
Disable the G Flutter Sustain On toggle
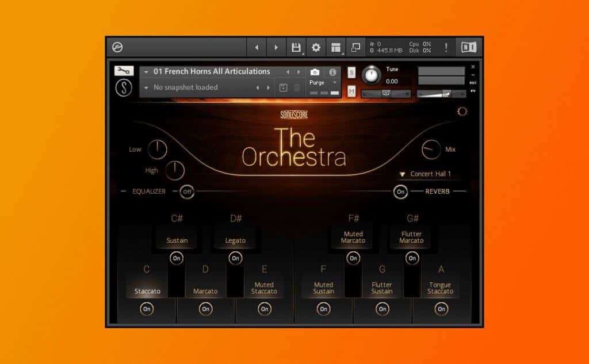[383, 309]
